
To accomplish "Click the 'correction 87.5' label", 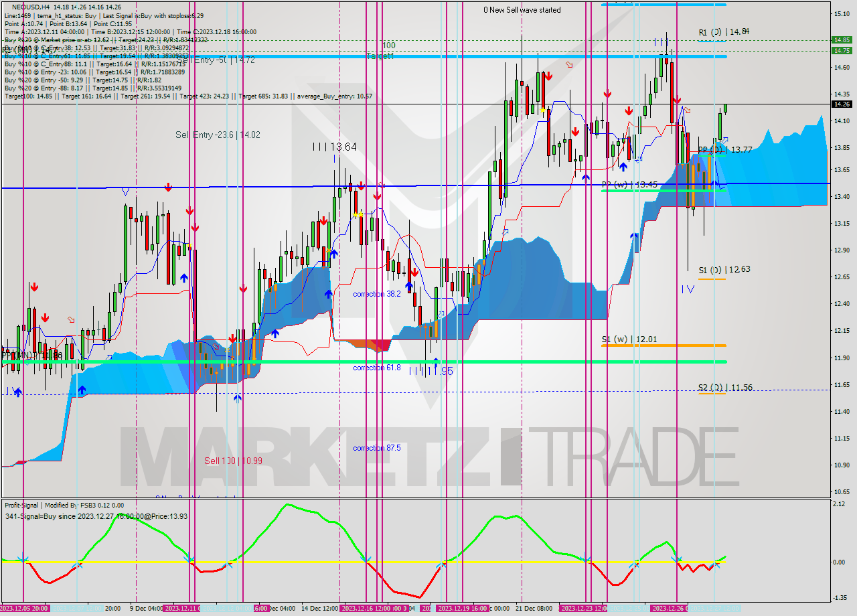I will click(x=377, y=448).
